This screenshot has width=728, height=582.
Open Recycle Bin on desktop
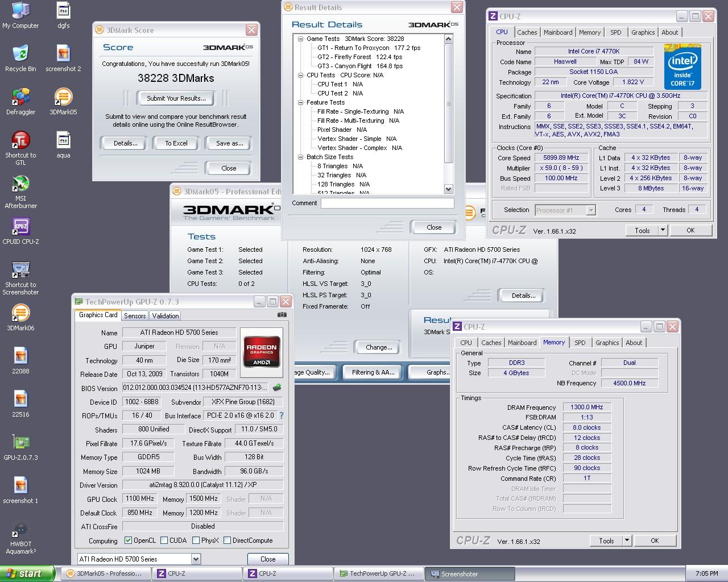tap(20, 59)
